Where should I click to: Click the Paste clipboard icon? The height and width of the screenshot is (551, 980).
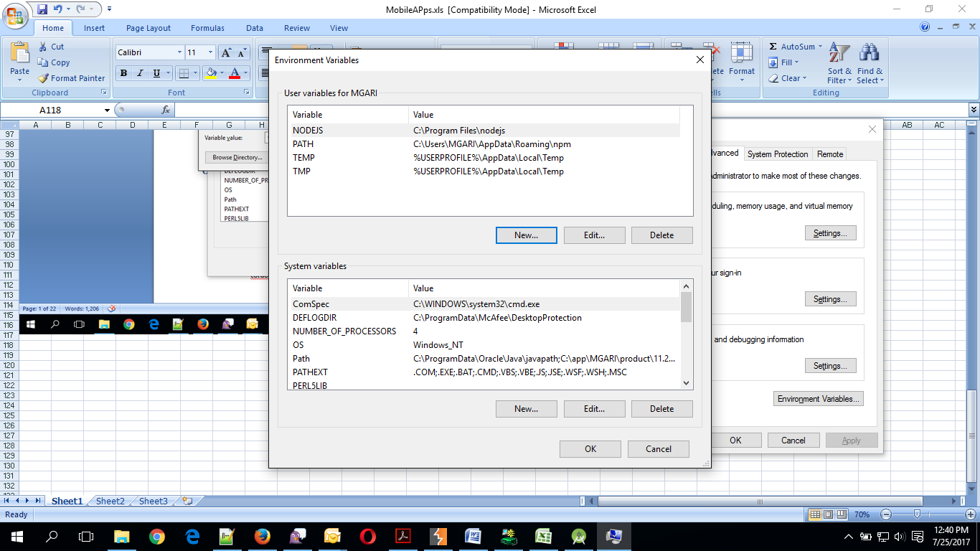tap(20, 52)
